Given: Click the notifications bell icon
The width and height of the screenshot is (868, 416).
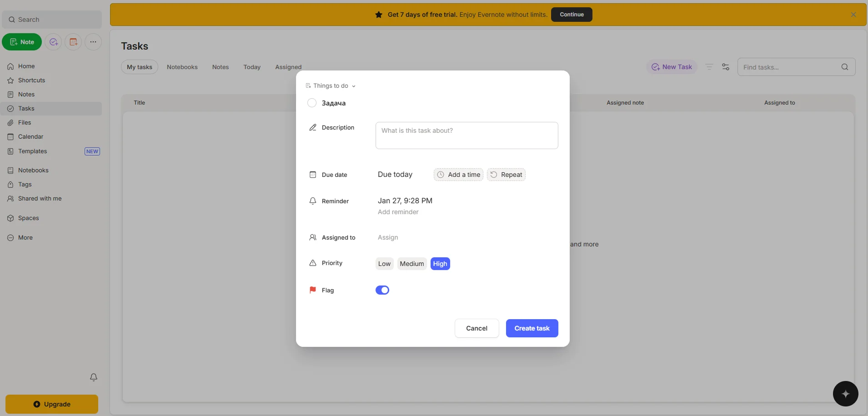Looking at the screenshot, I should pyautogui.click(x=94, y=377).
